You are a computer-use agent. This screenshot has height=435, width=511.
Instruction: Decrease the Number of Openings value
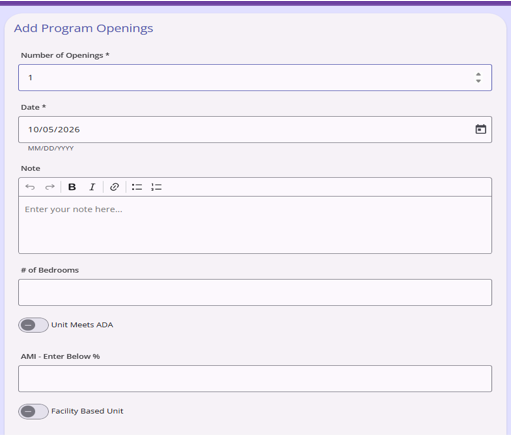478,81
